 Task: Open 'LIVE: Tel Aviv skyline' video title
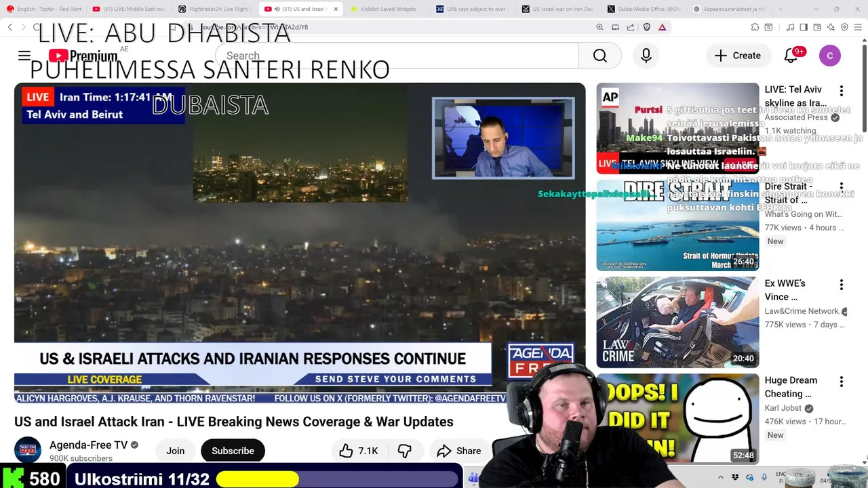[795, 96]
